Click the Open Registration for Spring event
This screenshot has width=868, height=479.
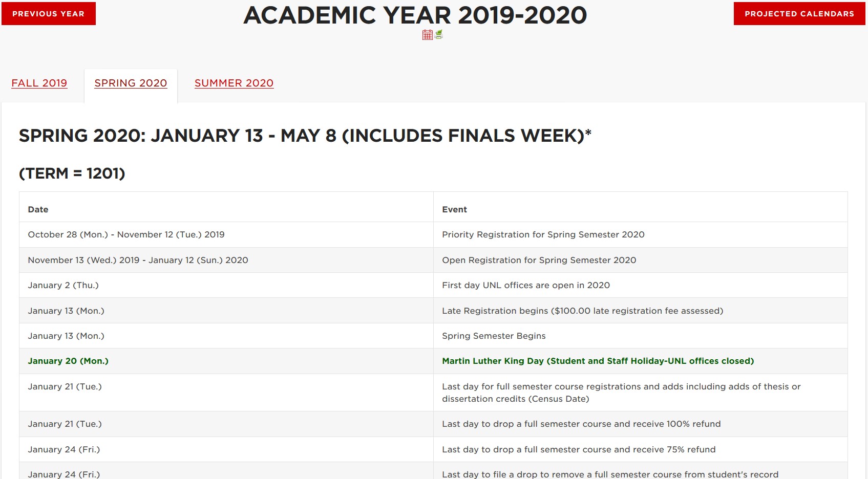tap(539, 260)
